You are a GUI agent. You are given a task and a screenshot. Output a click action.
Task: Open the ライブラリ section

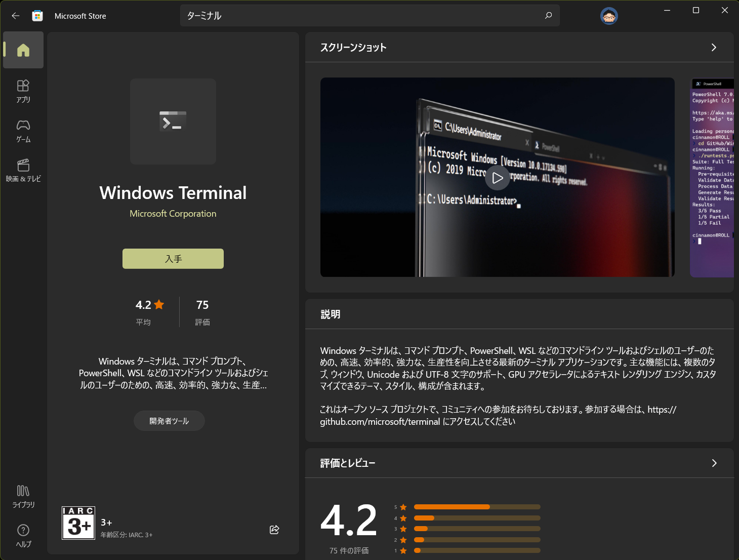23,496
